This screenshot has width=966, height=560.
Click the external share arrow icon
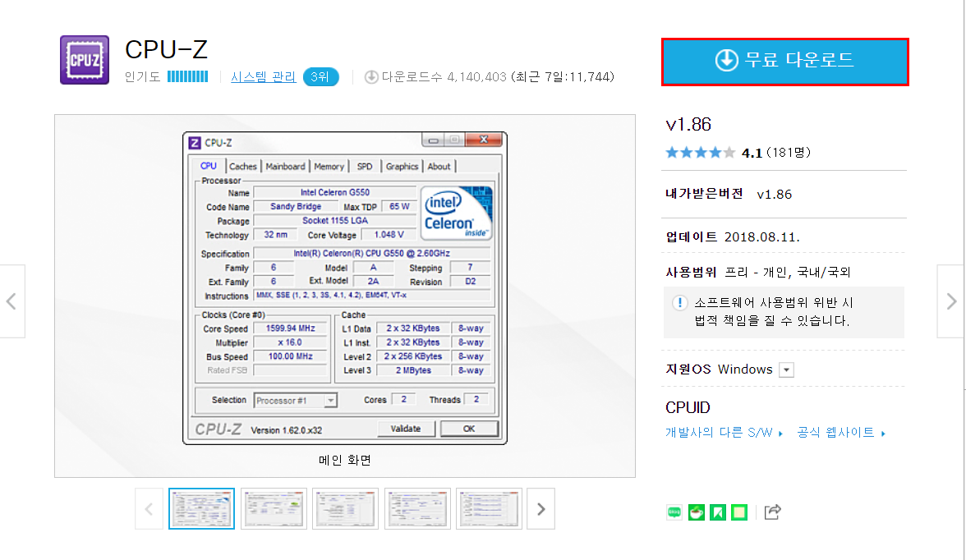point(772,512)
